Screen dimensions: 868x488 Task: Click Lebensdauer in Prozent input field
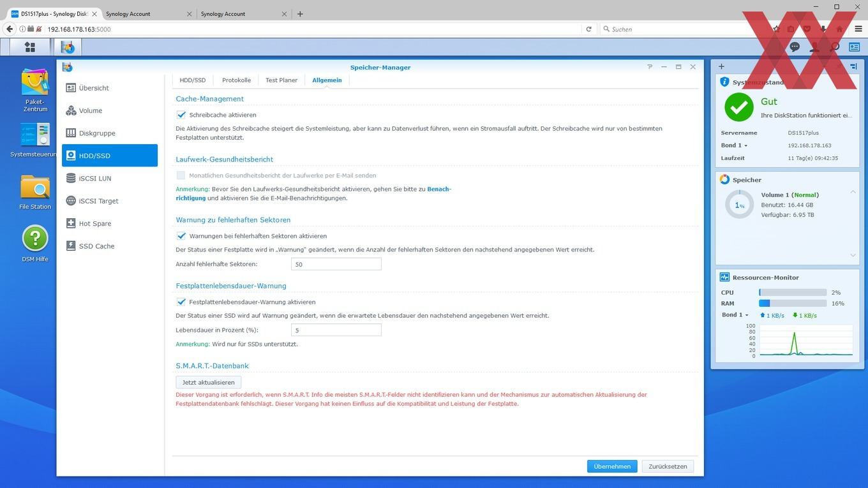pyautogui.click(x=336, y=330)
